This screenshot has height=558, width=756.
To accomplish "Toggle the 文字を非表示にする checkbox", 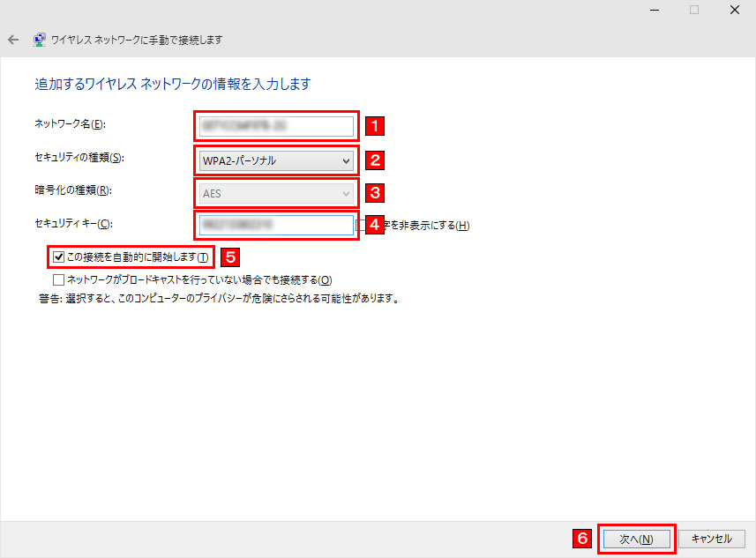I will [x=362, y=226].
